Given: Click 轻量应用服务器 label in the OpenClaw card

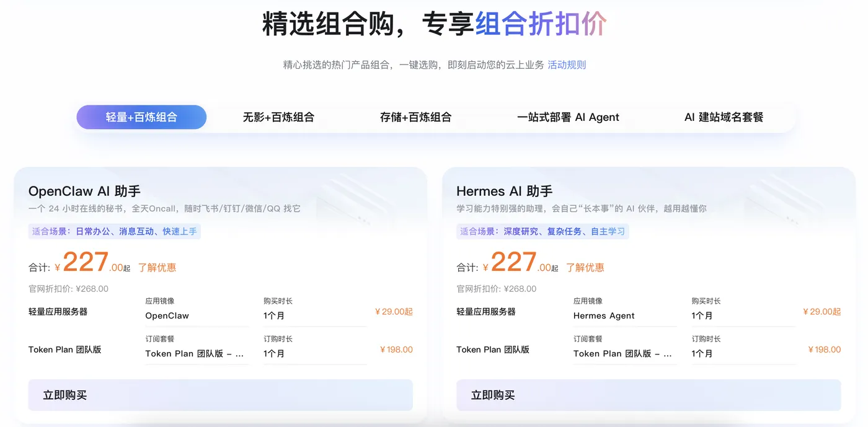Looking at the screenshot, I should [x=58, y=312].
